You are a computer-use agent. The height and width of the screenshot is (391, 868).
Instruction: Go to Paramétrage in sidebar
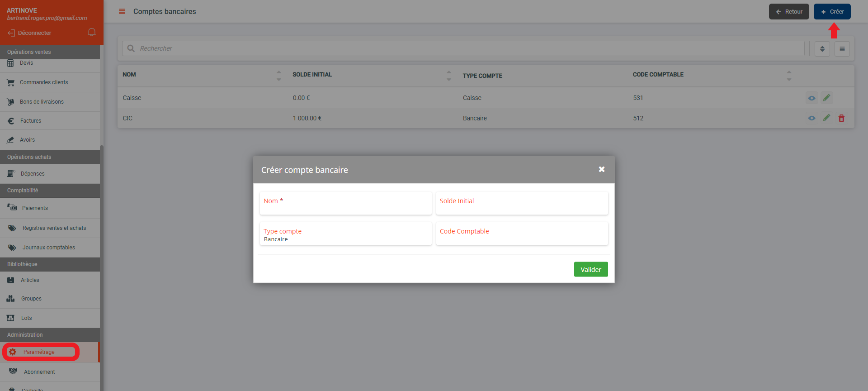(39, 352)
